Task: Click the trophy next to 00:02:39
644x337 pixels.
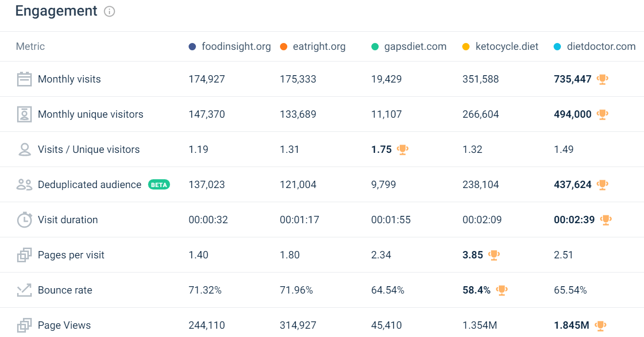Action: point(606,220)
